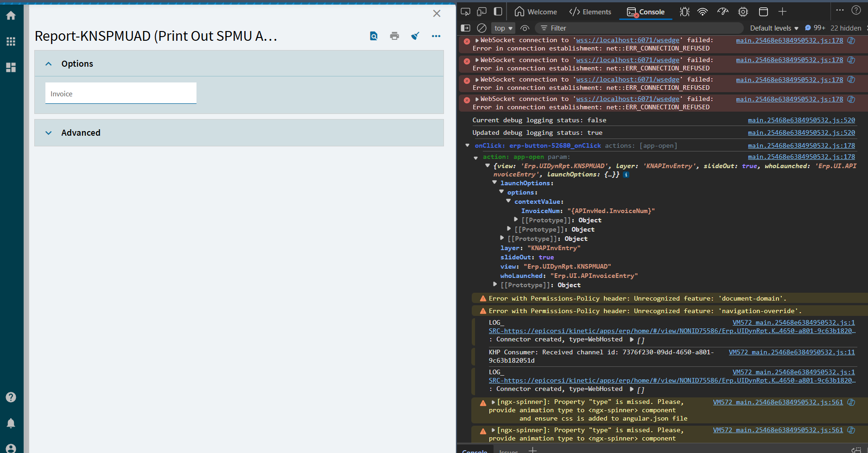Expand the Advanced section
868x453 pixels.
(49, 133)
